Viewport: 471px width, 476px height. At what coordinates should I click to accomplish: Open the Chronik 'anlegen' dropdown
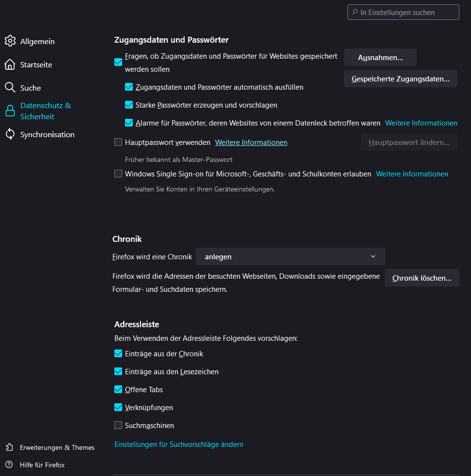[290, 256]
